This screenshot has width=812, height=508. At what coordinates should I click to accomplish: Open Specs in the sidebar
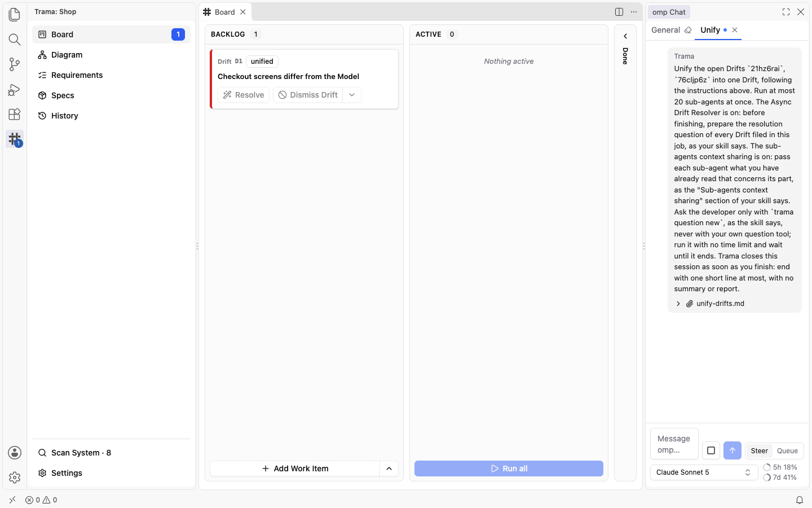(111, 95)
